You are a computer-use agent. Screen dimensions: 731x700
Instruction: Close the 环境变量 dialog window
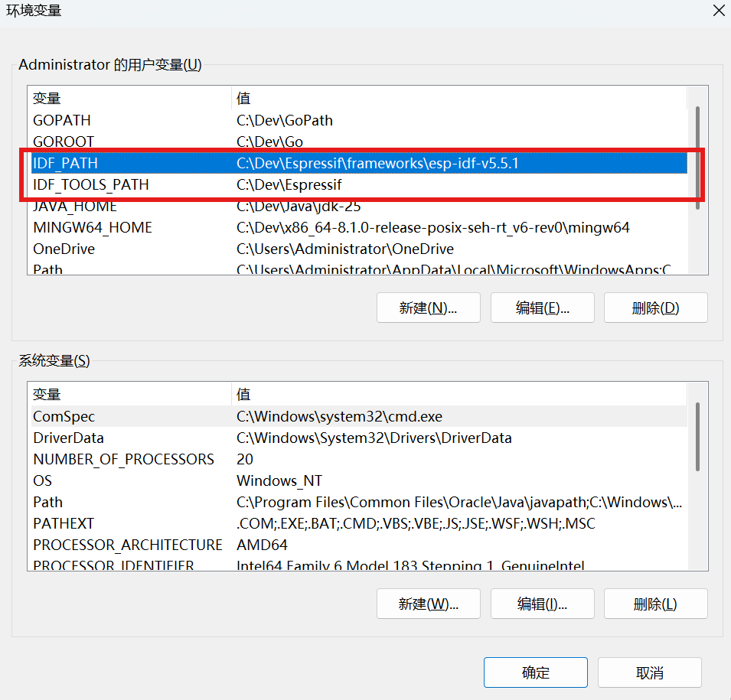718,11
